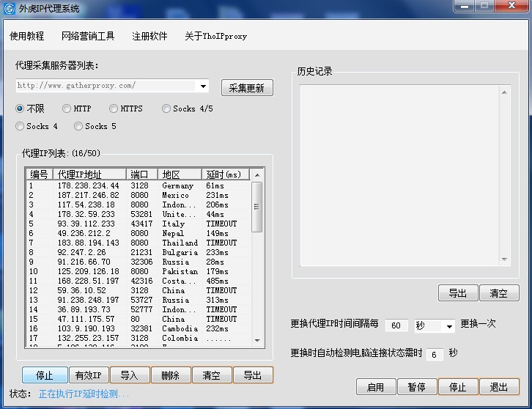532x409 pixels.
Task: Sort by 端口 column header
Action: [x=142, y=174]
